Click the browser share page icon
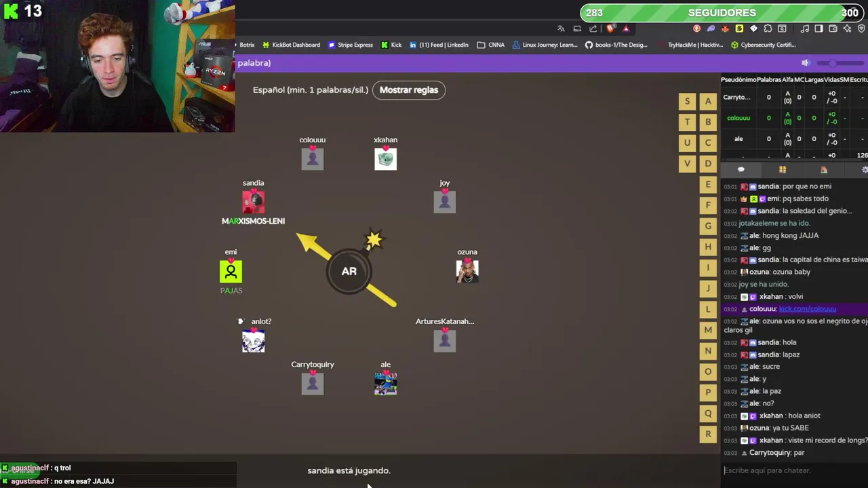The image size is (868, 488). (593, 28)
